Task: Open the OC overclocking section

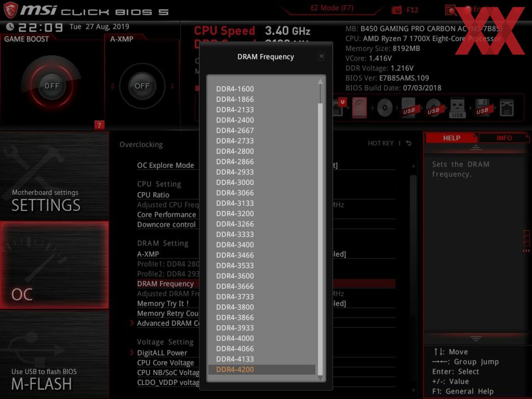Action: [x=54, y=265]
